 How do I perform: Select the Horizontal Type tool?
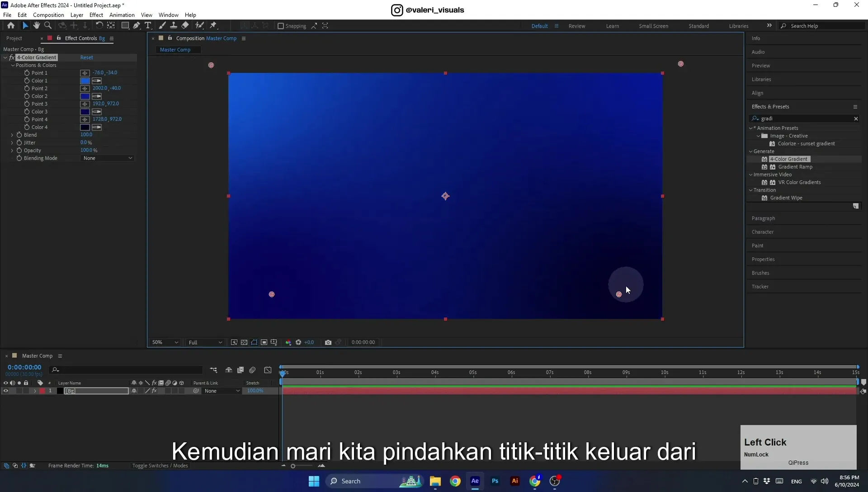coord(148,26)
